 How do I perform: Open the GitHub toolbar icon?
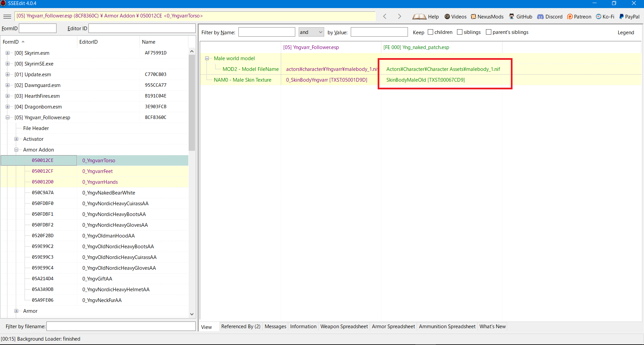pyautogui.click(x=512, y=16)
